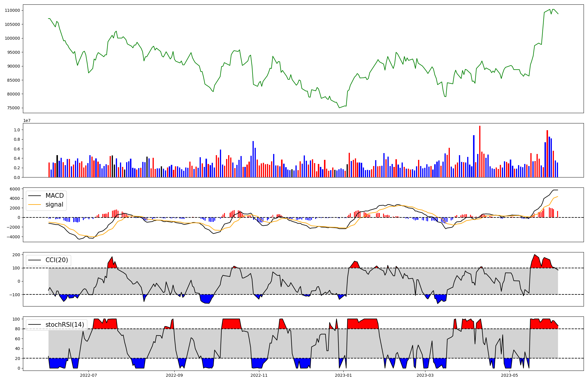588x382 pixels.
Task: Select the 40 stochRSI axis label
Action: [x=18, y=349]
